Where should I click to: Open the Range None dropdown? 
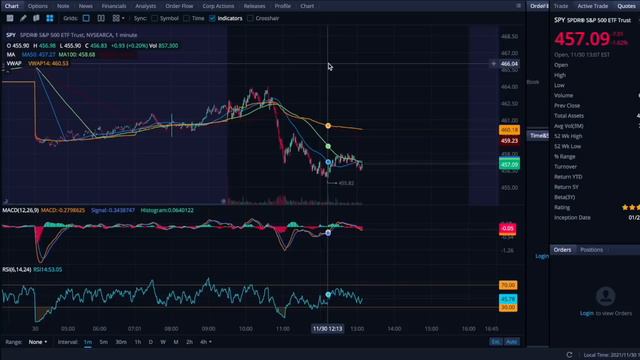(x=38, y=342)
